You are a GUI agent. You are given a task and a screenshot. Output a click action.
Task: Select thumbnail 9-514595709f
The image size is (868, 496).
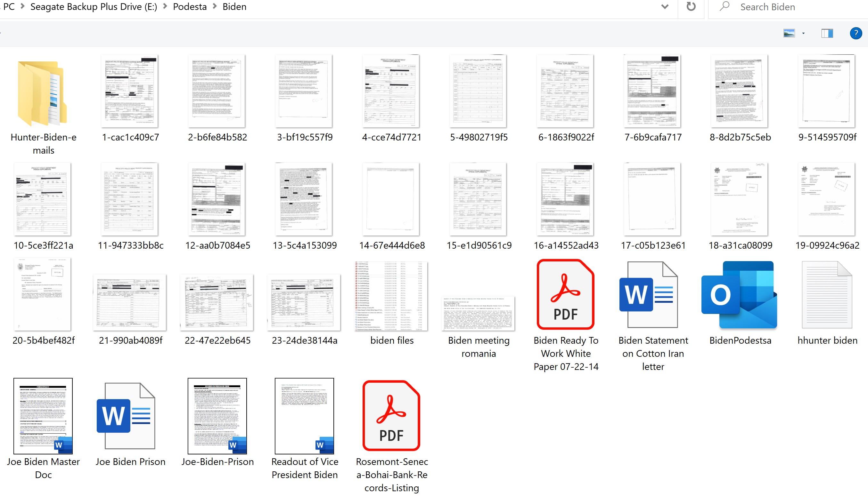827,91
